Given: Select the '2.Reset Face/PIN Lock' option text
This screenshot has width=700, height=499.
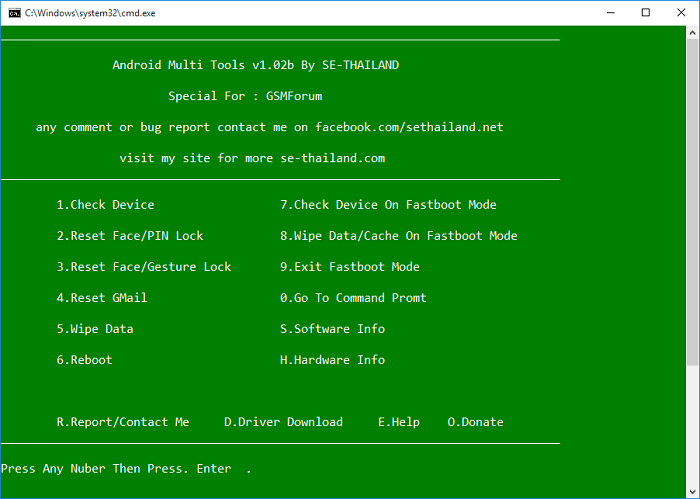Looking at the screenshot, I should [130, 236].
